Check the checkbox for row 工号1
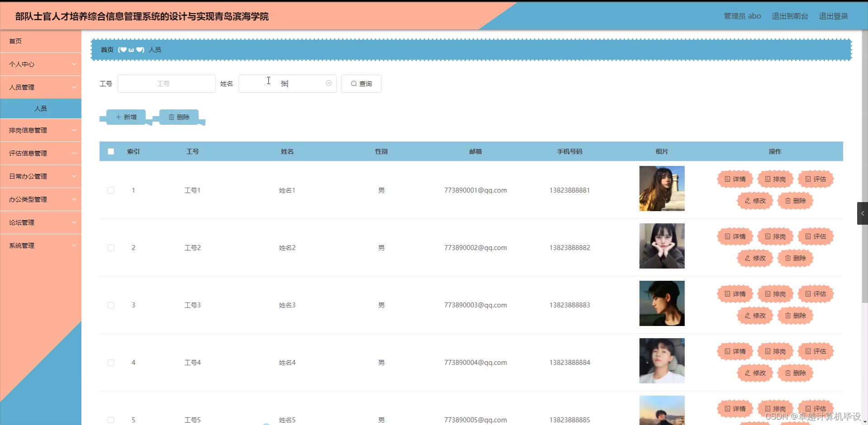868x425 pixels. [111, 190]
